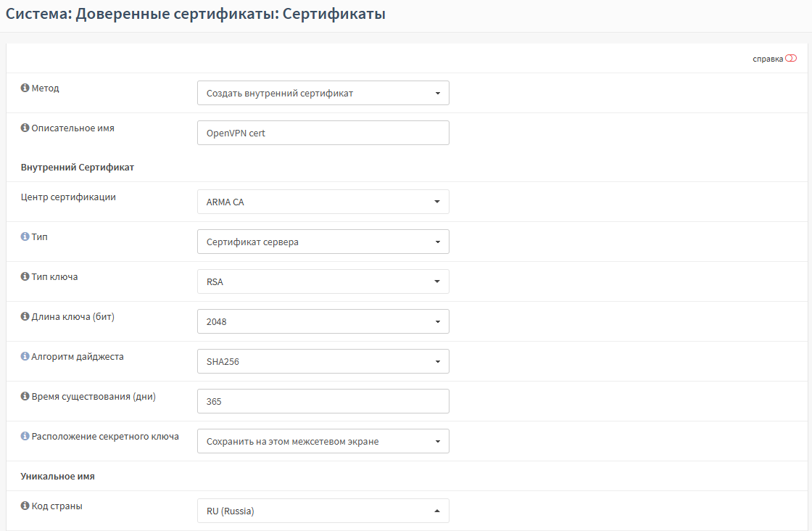Viewport: 812px width, 531px height.
Task: Click the info icon next to Тип
Action: tap(25, 237)
